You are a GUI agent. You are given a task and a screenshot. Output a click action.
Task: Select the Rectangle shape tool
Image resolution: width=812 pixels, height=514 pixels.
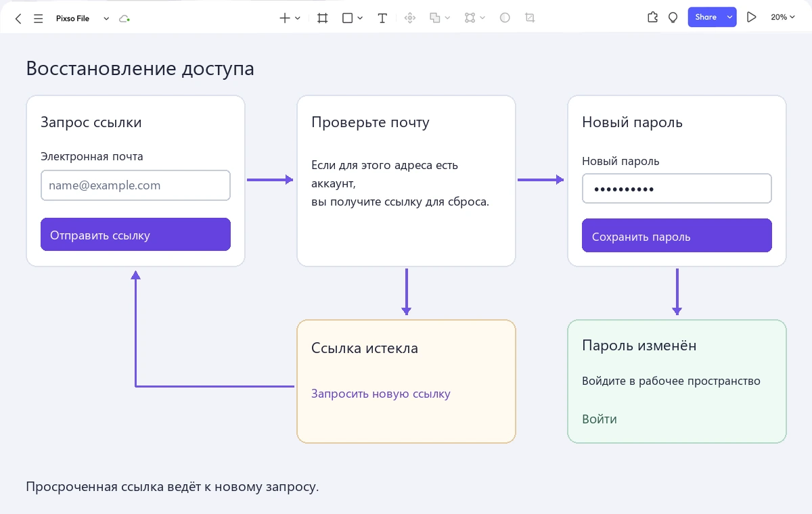click(347, 18)
